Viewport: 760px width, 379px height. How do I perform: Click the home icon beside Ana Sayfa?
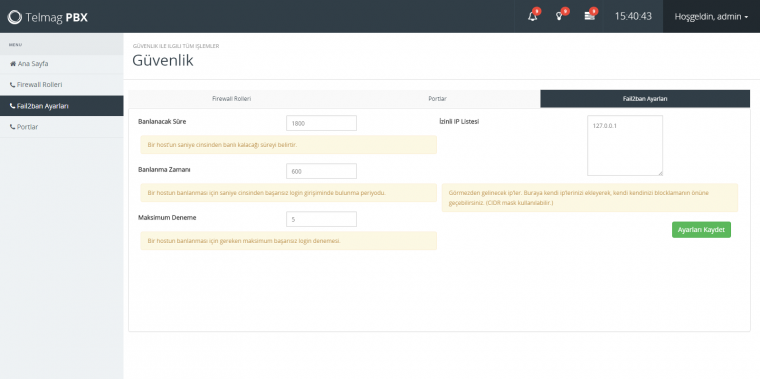[x=13, y=63]
